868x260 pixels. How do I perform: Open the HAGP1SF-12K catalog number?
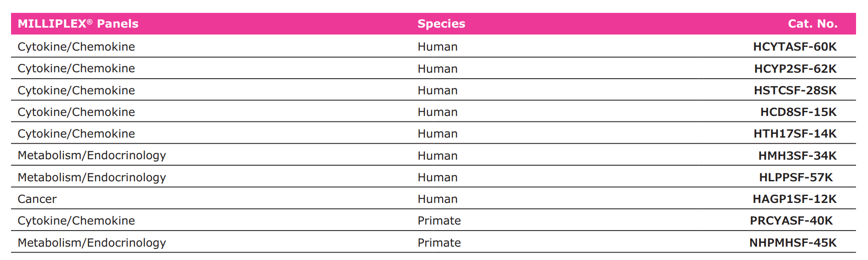[794, 199]
